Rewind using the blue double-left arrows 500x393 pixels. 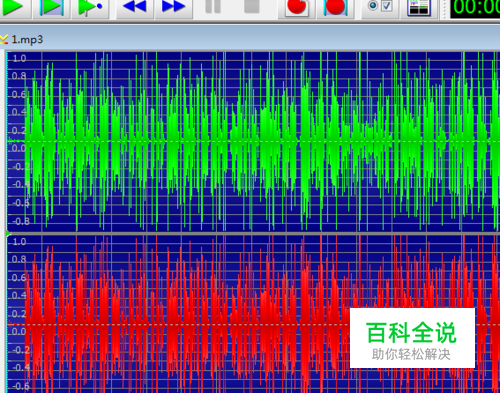(x=135, y=7)
